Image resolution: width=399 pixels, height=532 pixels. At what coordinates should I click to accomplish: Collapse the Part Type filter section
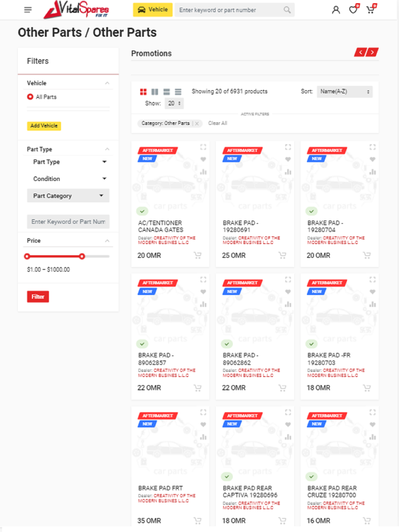coord(107,149)
